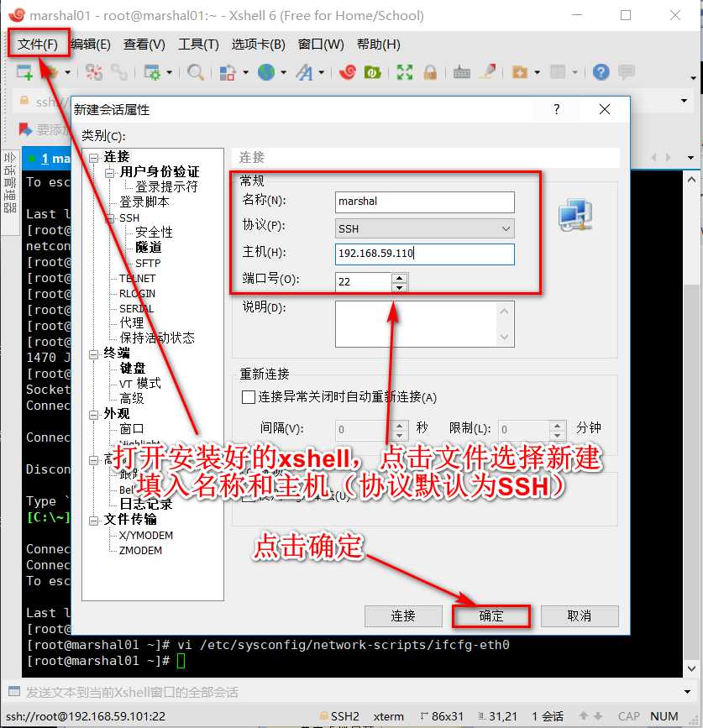Select TELNET in the category tree
Screen dimensions: 703x728
coord(138,279)
